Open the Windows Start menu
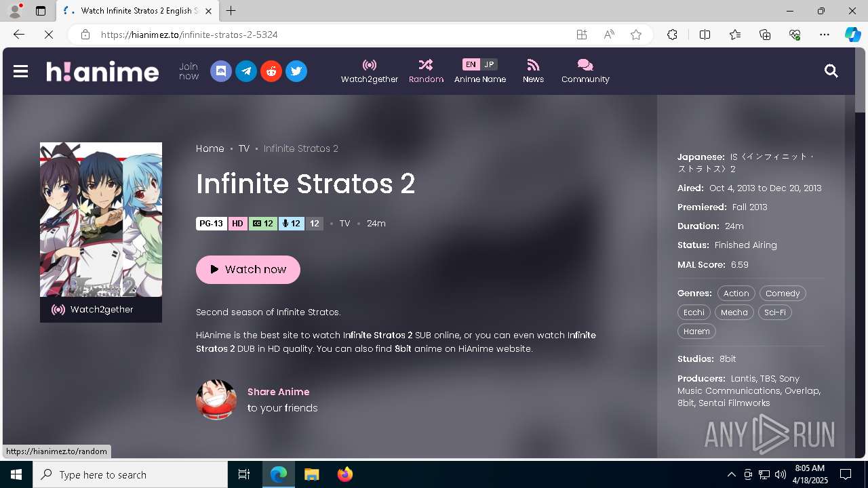The image size is (868, 488). point(16,474)
